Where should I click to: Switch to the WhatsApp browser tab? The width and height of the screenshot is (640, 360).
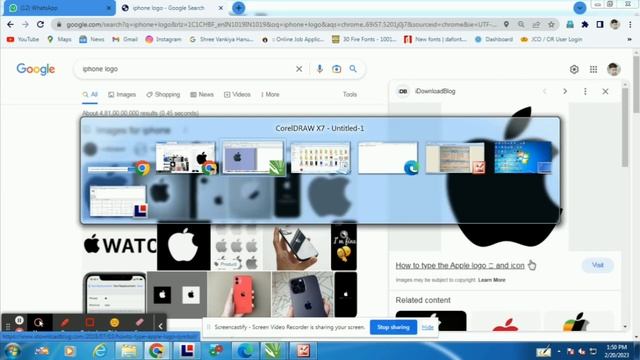coord(59,8)
